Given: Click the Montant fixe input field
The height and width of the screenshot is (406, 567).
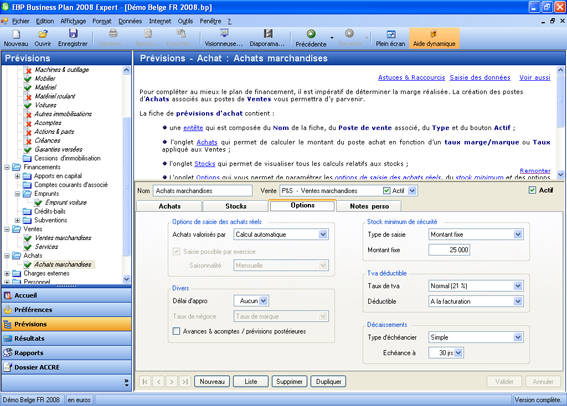Looking at the screenshot, I should (449, 250).
